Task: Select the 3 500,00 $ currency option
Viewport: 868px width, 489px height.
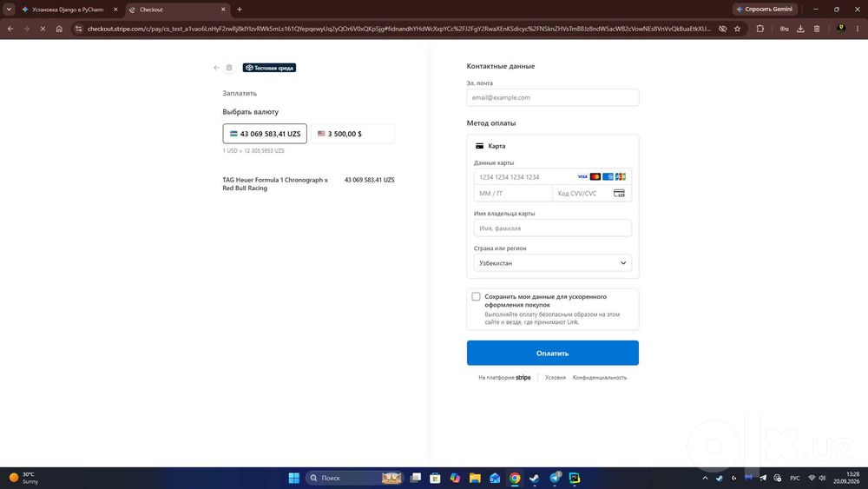Action: click(352, 134)
